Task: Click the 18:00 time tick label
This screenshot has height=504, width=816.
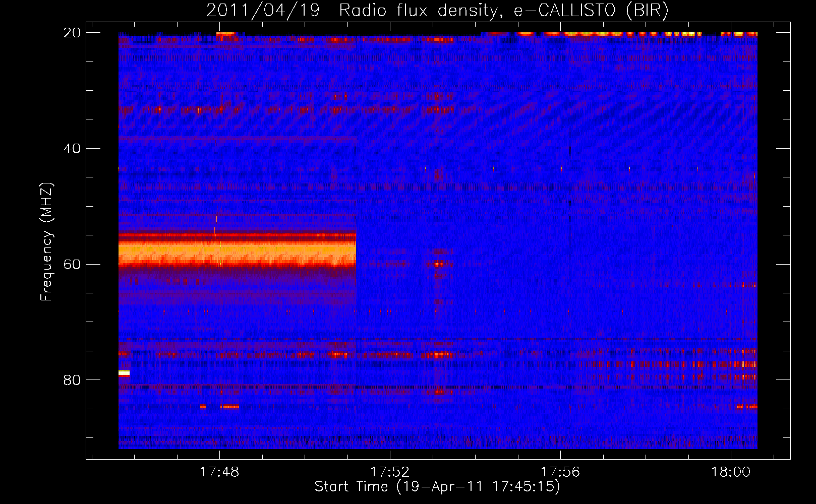Action: [x=731, y=472]
